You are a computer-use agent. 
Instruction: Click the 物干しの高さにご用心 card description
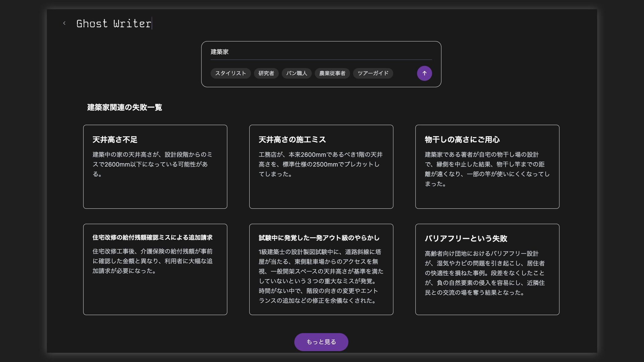pos(487,169)
